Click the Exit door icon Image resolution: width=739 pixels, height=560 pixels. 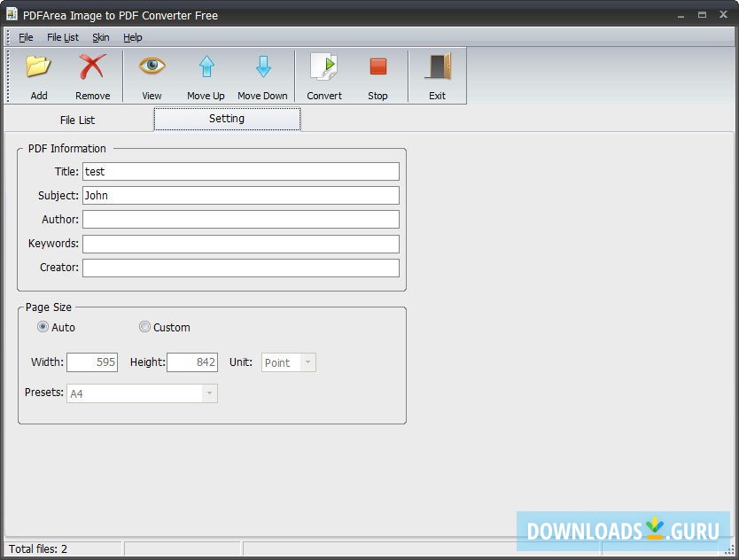point(439,66)
